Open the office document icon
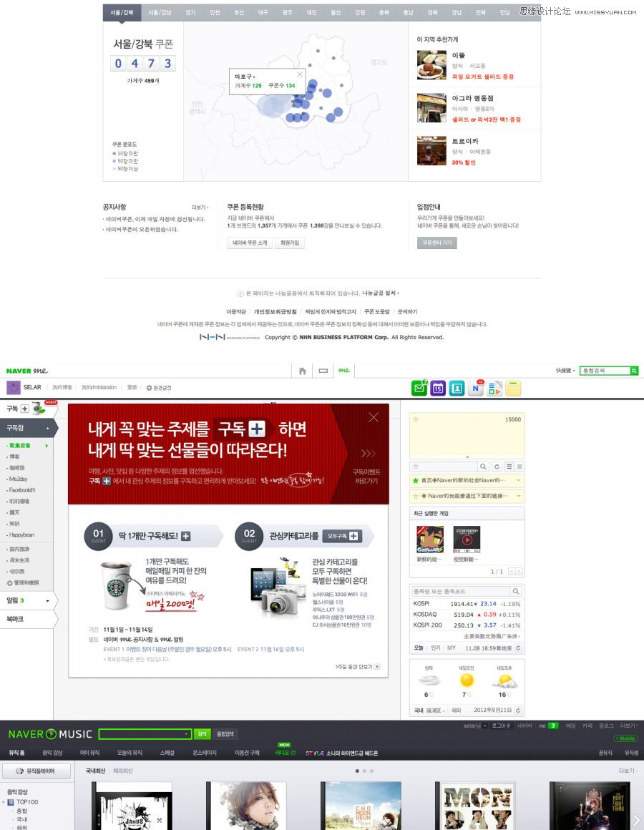 point(494,389)
